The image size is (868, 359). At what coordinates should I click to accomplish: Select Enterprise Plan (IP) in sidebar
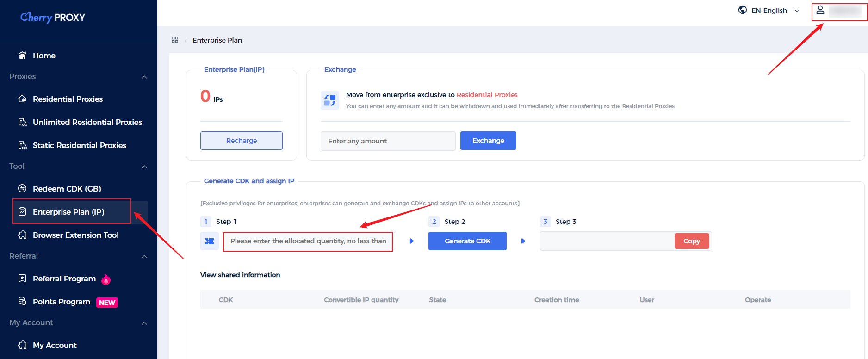point(68,212)
